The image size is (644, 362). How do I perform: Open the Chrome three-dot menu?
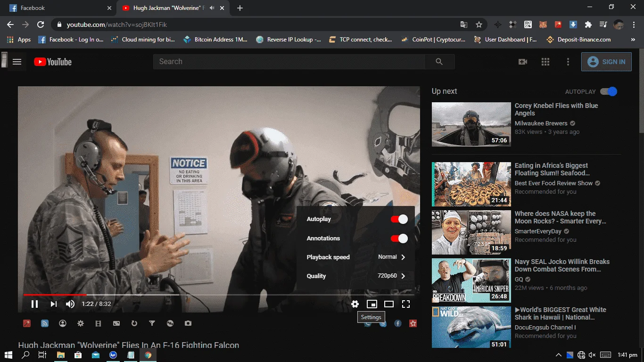633,25
